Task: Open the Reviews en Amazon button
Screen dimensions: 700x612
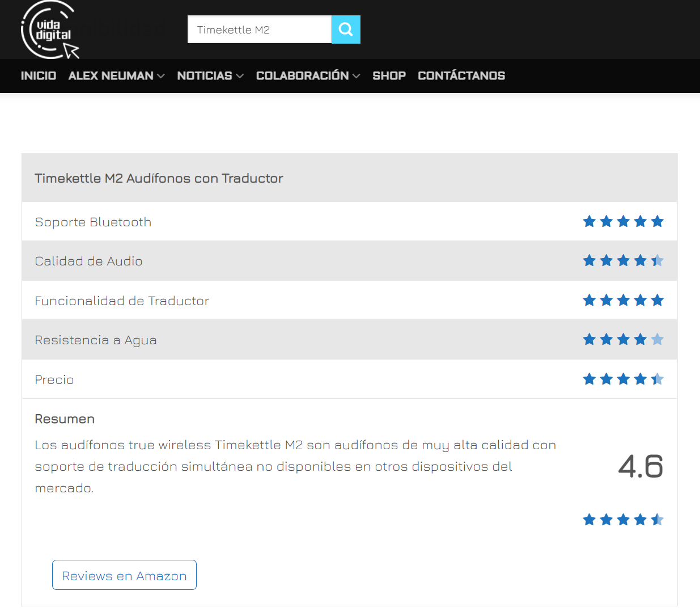Action: tap(124, 575)
